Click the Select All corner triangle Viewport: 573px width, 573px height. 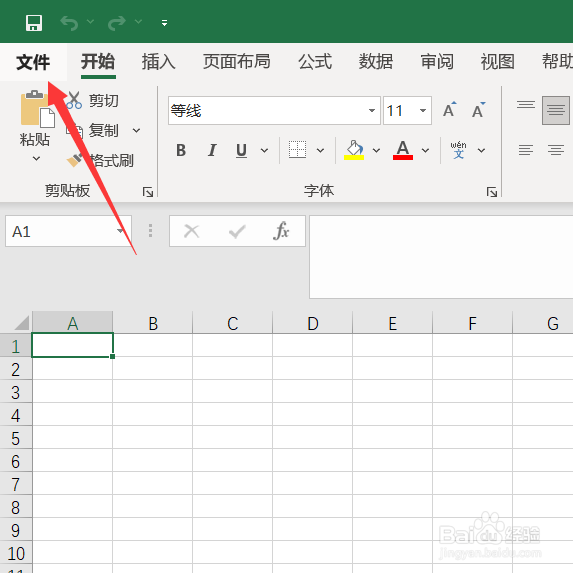tap(21, 323)
